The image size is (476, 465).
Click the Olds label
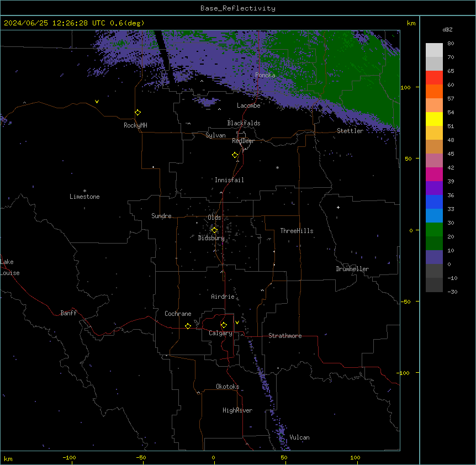[214, 218]
